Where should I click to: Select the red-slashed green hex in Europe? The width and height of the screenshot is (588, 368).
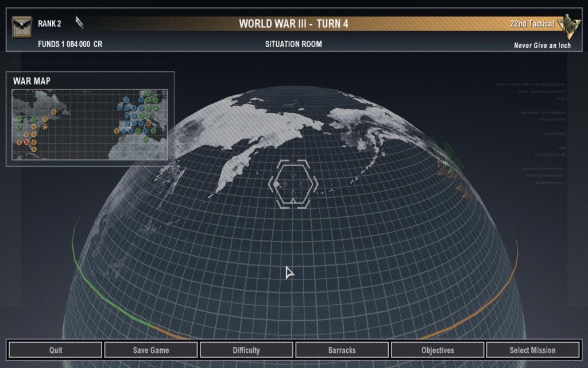[x=149, y=123]
